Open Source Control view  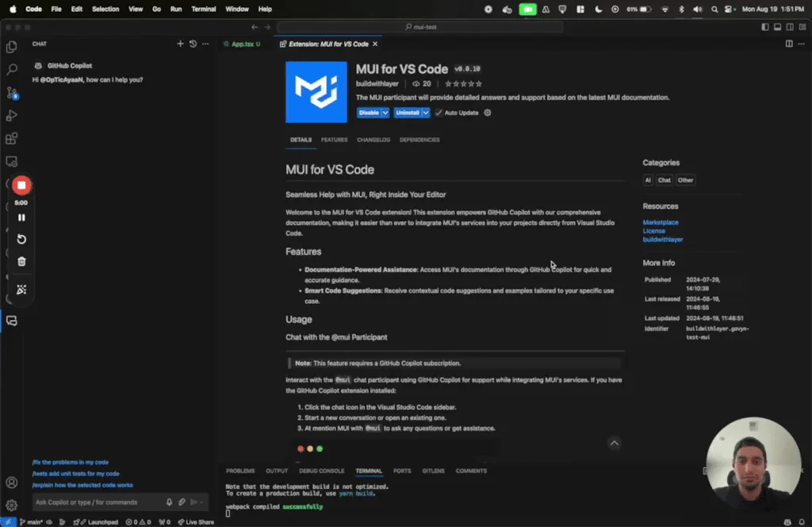[10, 93]
